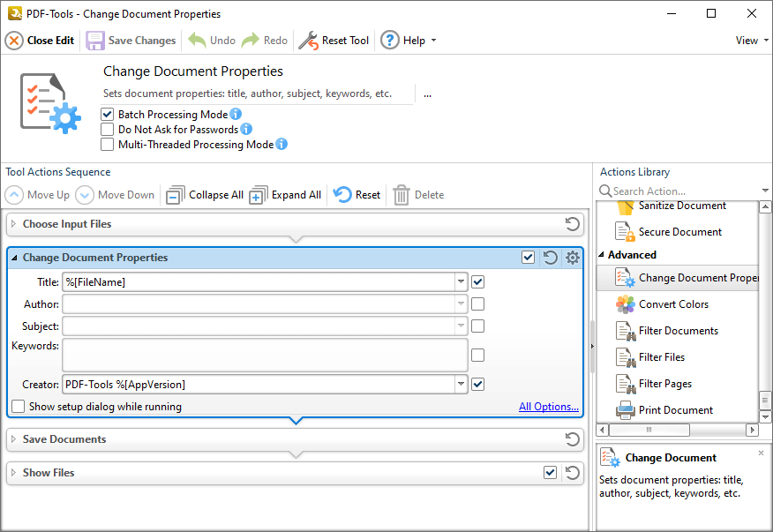
Task: Open Change Document Properties settings gear
Action: click(x=572, y=258)
